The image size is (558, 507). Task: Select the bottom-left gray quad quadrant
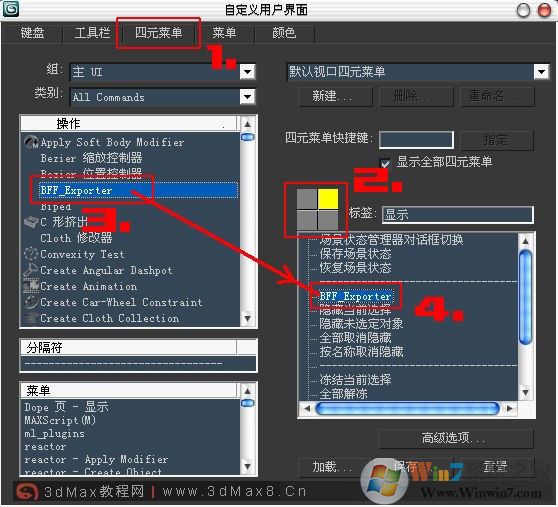tap(307, 220)
